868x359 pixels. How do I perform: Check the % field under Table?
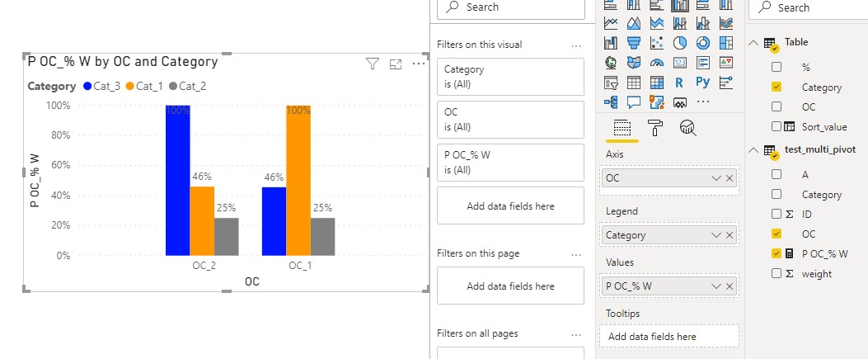[777, 67]
